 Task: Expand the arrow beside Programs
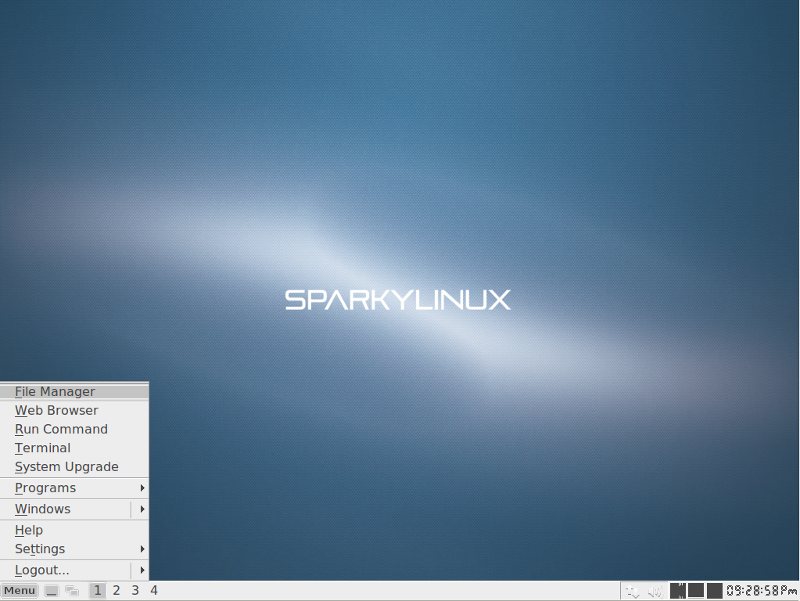[142, 488]
